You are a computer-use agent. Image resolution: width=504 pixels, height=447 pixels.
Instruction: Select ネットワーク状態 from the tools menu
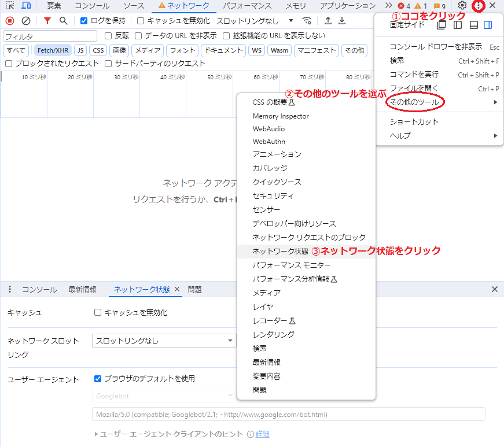[280, 251]
